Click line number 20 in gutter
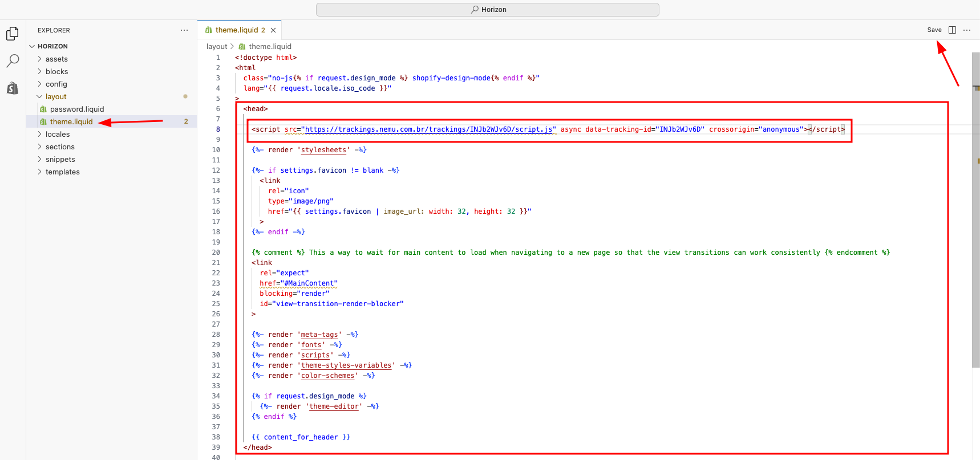Image resolution: width=980 pixels, height=460 pixels. tap(216, 253)
